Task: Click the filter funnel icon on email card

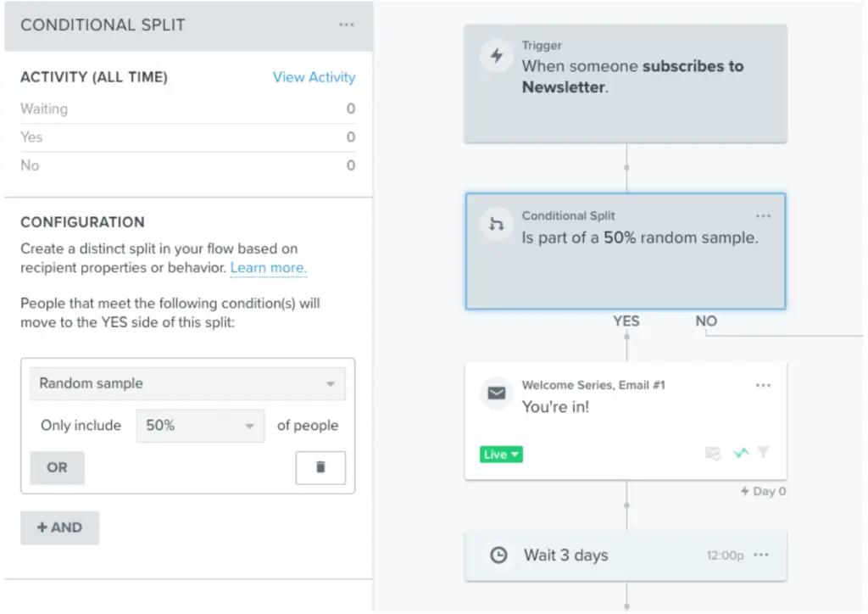Action: (762, 454)
